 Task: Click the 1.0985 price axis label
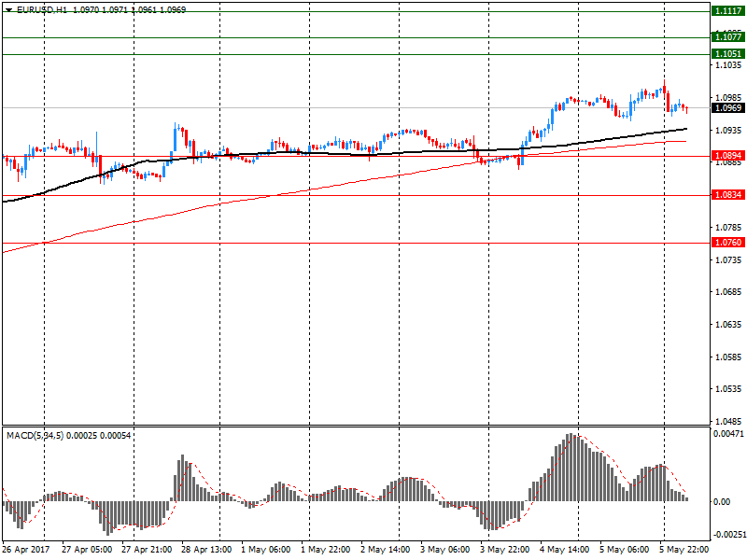point(729,98)
